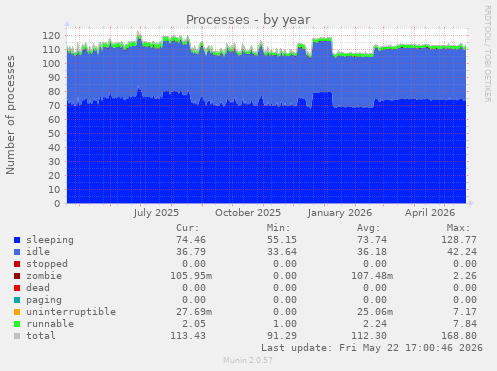Click the y-axis label 120
This screenshot has width=497, height=371.
(51, 36)
